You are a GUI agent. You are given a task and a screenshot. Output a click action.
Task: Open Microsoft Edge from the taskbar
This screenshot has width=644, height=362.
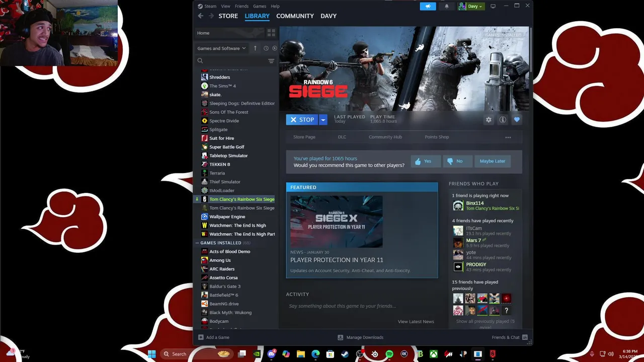click(315, 354)
